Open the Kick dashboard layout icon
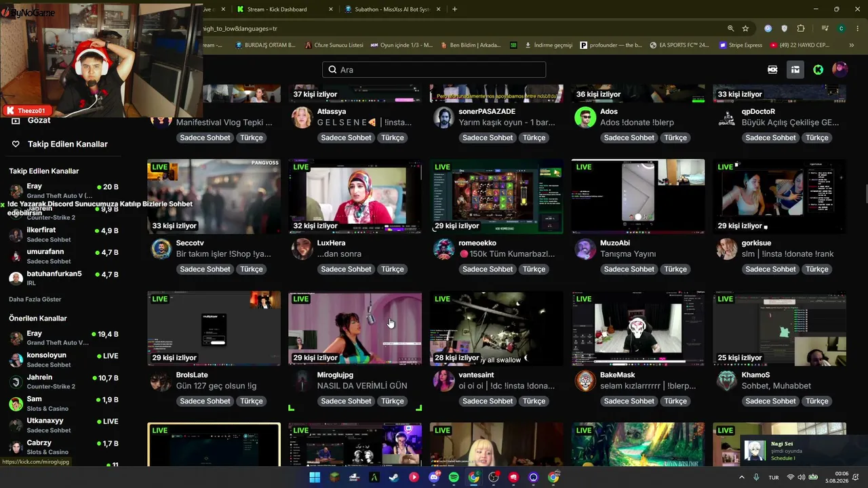Screen dimensions: 868x488 coord(795,70)
